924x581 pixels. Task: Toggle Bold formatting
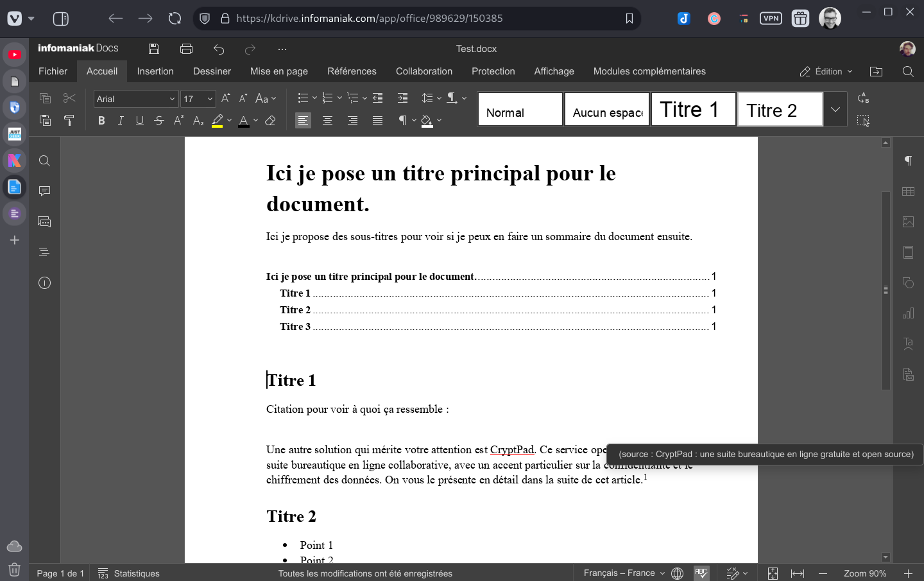[101, 121]
